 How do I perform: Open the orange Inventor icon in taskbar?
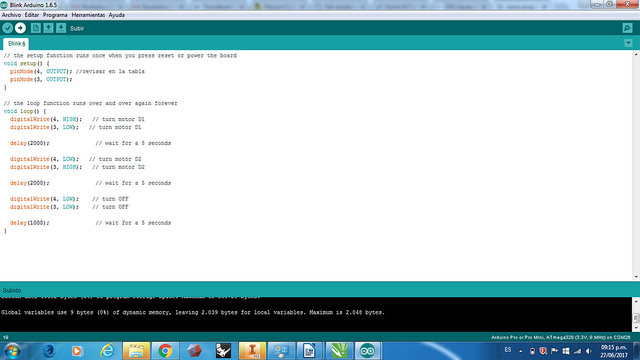(252, 351)
